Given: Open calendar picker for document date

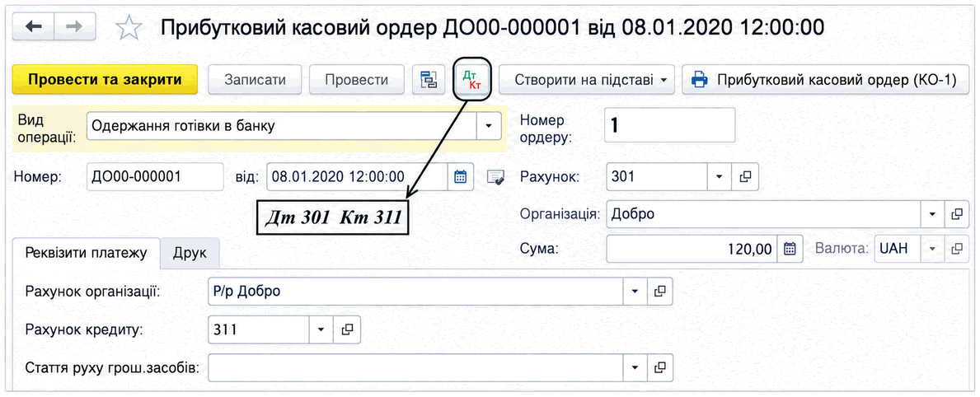Looking at the screenshot, I should (460, 176).
